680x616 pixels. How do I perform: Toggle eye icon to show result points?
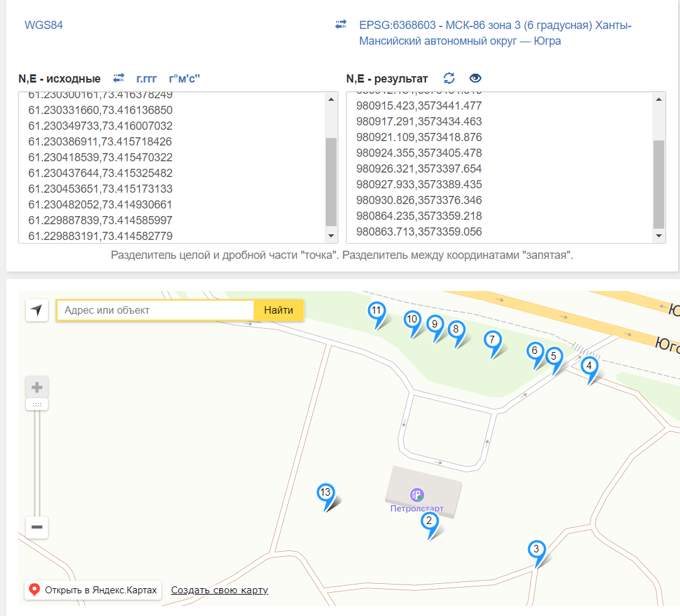pos(475,78)
